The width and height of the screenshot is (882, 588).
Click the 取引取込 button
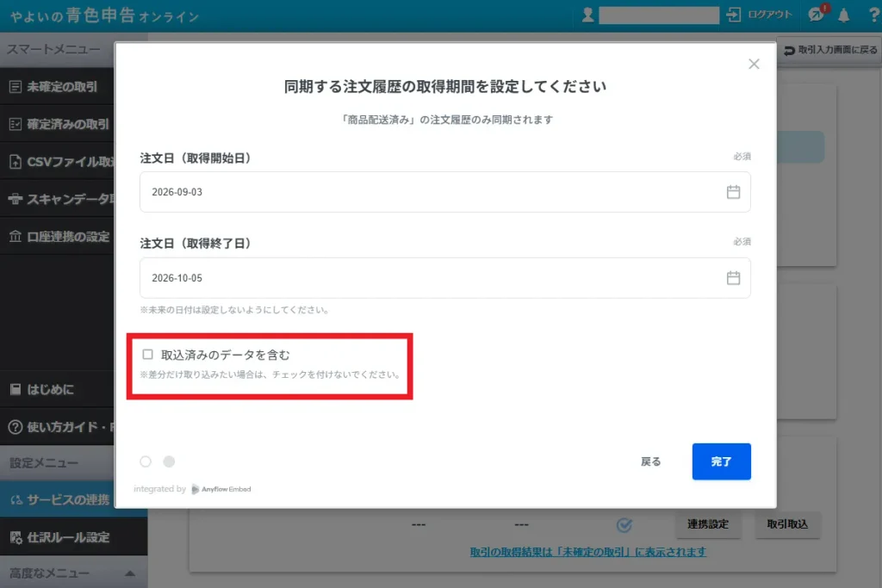click(x=787, y=524)
